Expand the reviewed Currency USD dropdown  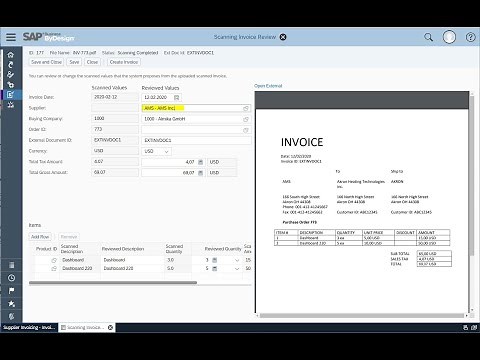coord(167,151)
